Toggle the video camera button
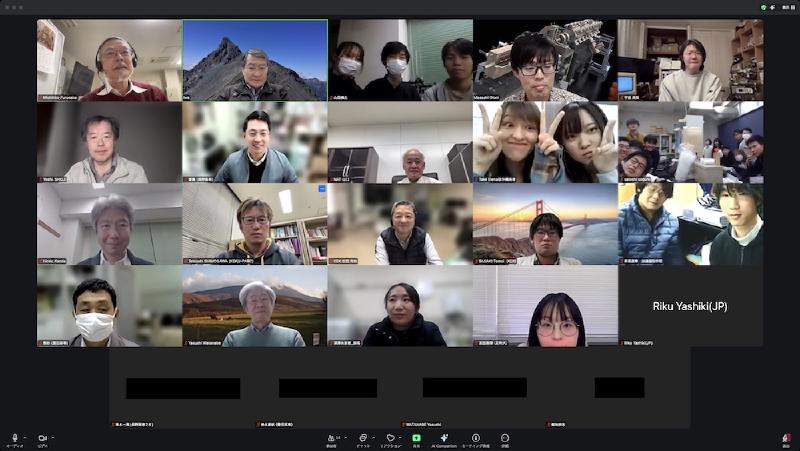The image size is (800, 451). (x=42, y=439)
